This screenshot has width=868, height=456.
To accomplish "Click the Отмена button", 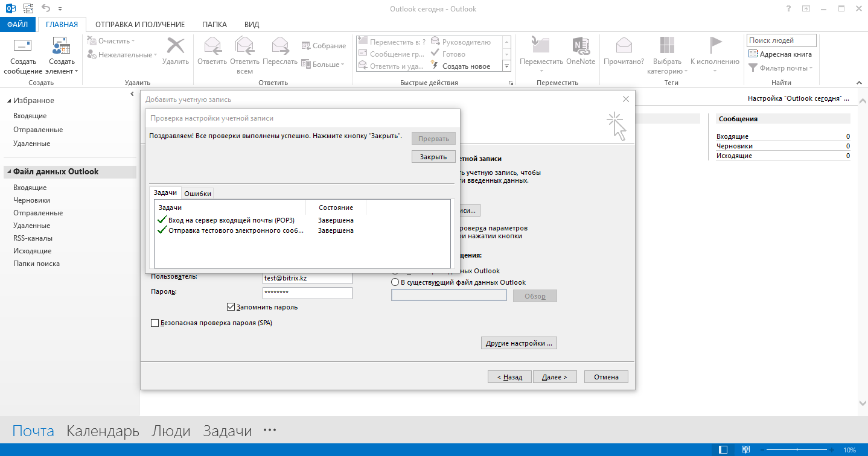I will point(606,377).
